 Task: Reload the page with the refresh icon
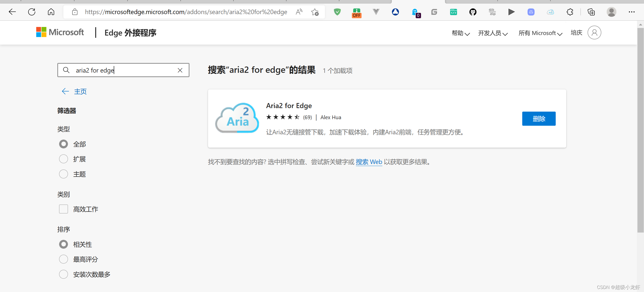coord(32,12)
